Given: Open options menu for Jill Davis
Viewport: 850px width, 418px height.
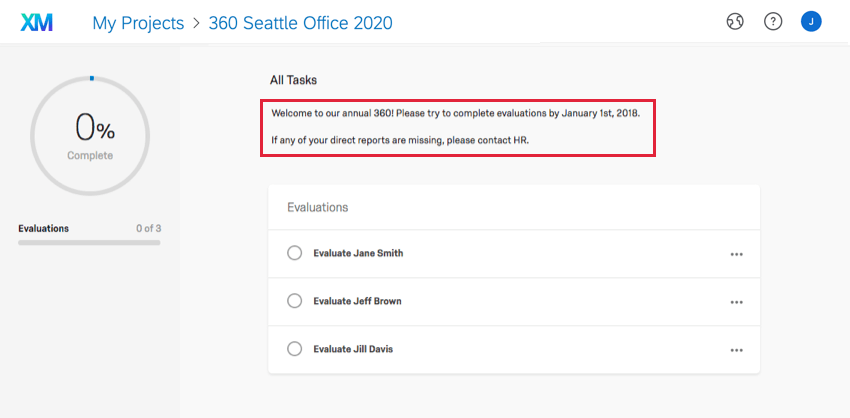Looking at the screenshot, I should pos(736,350).
